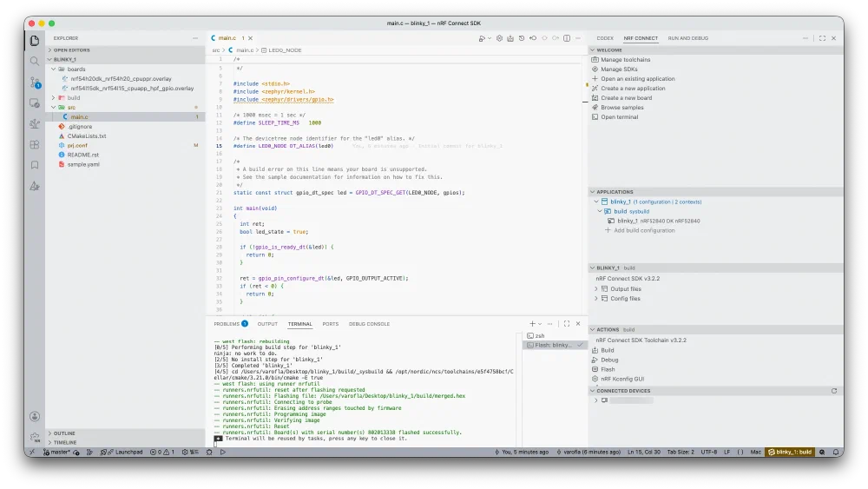Click split editor icon in editor toolbar
Screen dimensions: 868x489
click(567, 38)
